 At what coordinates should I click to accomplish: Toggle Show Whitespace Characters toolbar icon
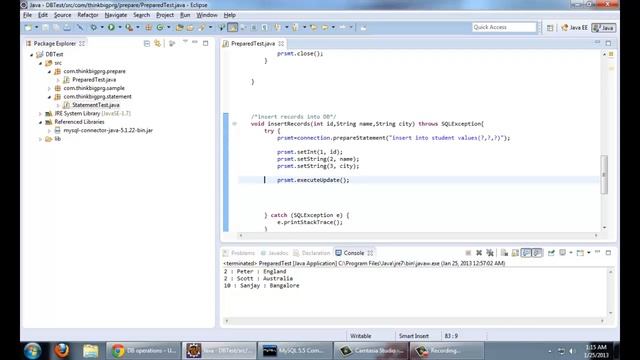[x=265, y=27]
